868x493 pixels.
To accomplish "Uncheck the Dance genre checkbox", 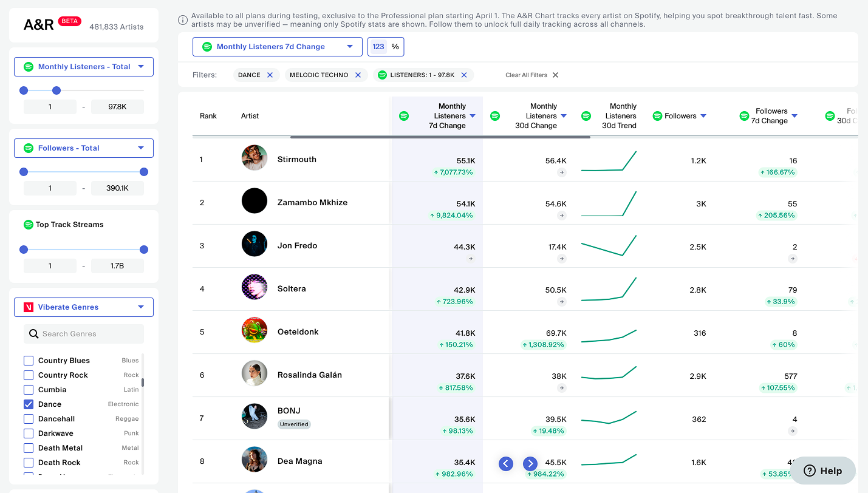I will (x=29, y=404).
